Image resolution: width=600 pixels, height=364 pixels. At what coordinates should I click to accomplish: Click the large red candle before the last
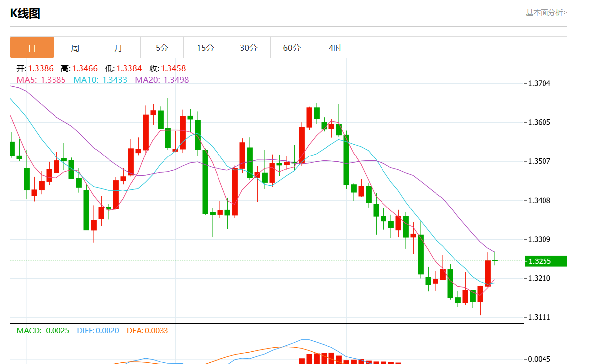[488, 273]
